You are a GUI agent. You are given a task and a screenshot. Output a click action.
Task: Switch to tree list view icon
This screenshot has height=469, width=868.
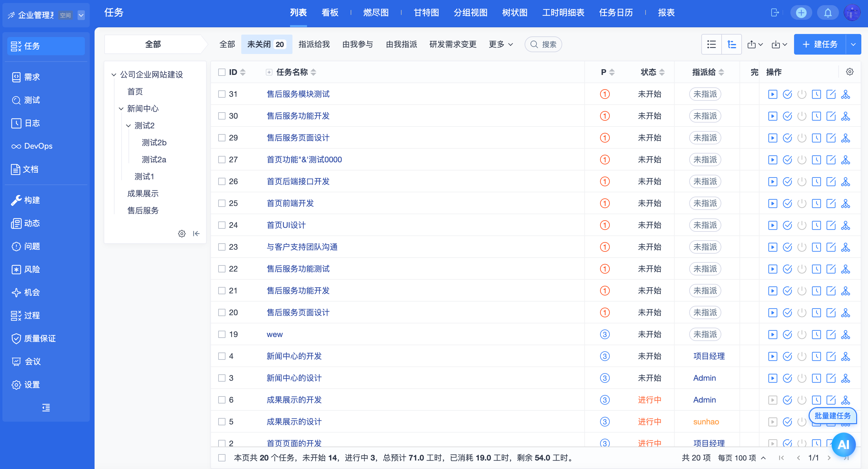click(732, 44)
